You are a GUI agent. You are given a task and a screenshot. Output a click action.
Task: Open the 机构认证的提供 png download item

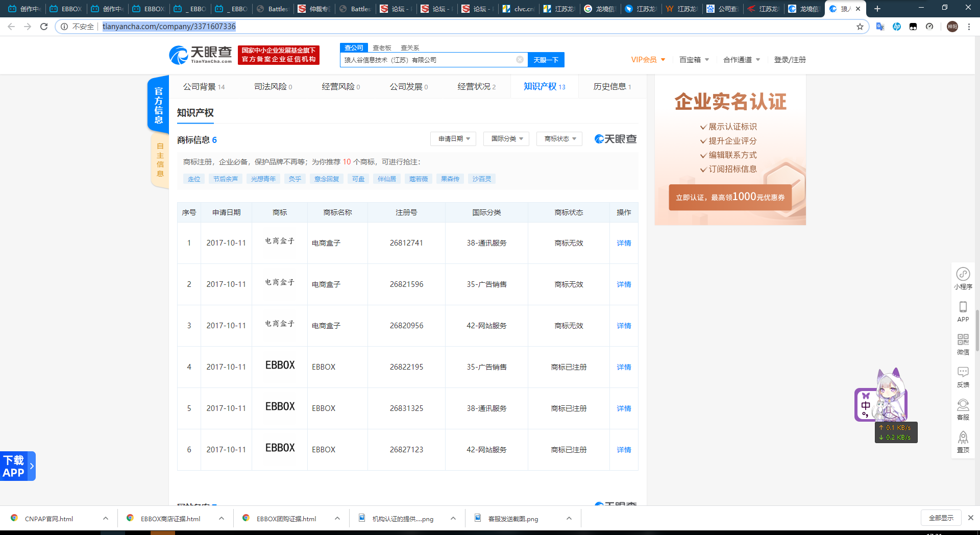coord(403,519)
